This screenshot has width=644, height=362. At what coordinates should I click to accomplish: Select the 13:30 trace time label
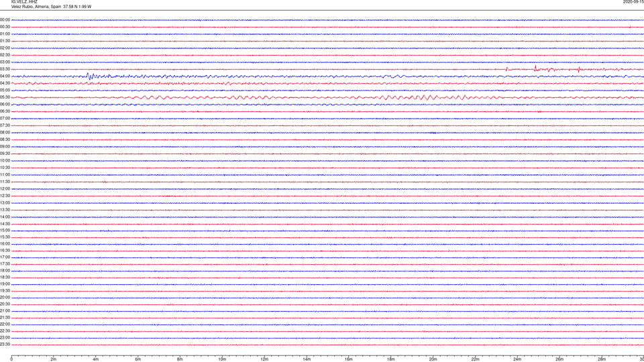tap(5, 210)
